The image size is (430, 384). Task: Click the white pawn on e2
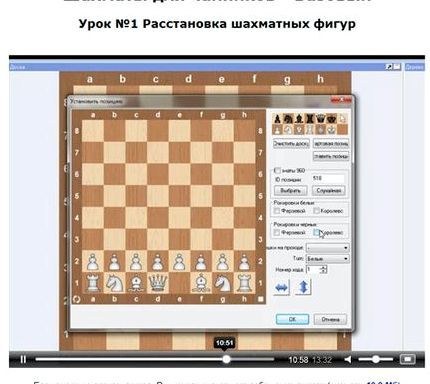(179, 261)
